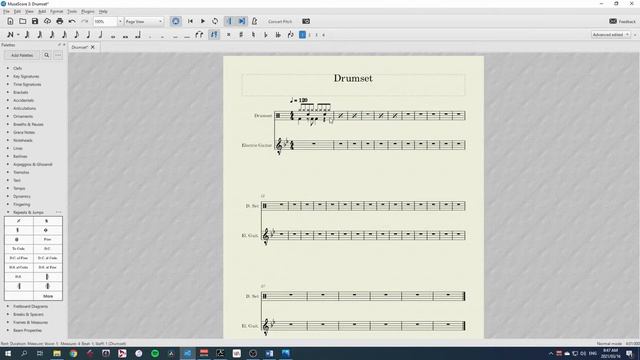Click the Drumset score title text
Viewport: 640px width, 360px height.
click(x=353, y=78)
